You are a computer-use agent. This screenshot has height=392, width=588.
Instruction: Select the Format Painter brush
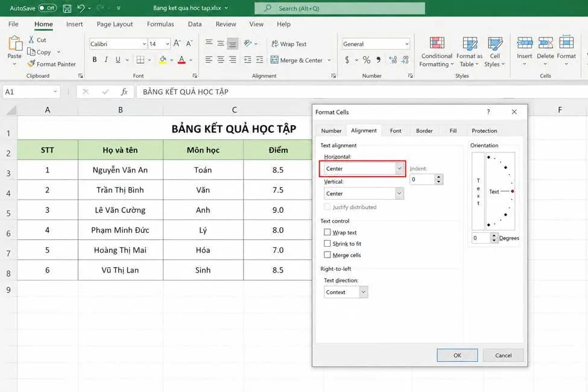pos(31,64)
